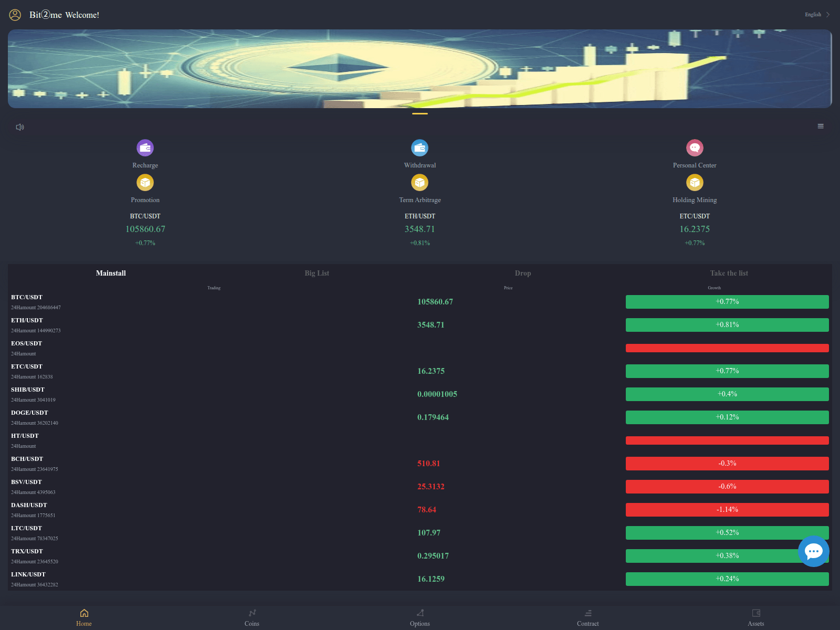Click the BCH/USDT -0.3% growth button
This screenshot has width=840, height=630.
(727, 464)
